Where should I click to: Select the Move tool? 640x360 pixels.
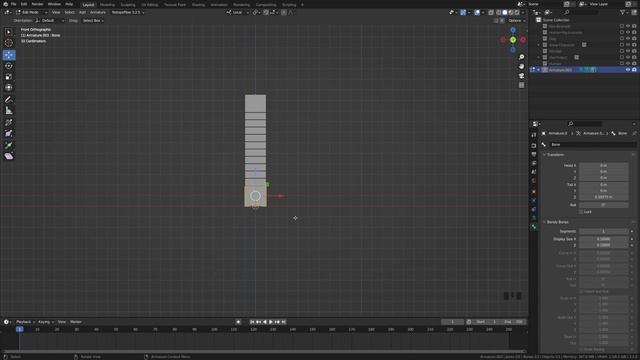pos(9,55)
